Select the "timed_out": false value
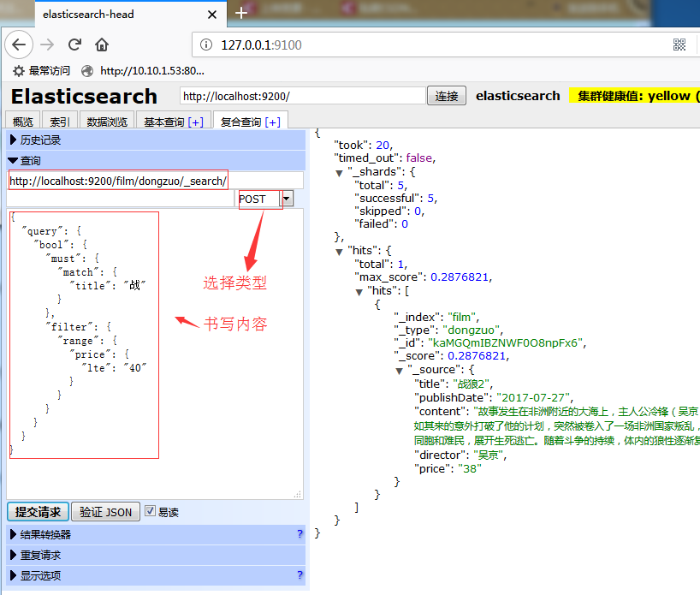Viewport: 700px width, 595px height. (x=418, y=158)
